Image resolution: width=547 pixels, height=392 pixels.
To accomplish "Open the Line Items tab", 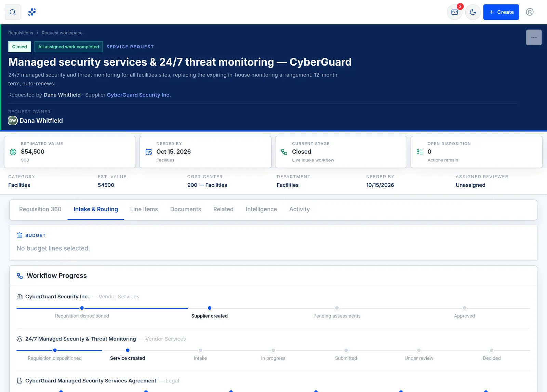I will (x=144, y=209).
